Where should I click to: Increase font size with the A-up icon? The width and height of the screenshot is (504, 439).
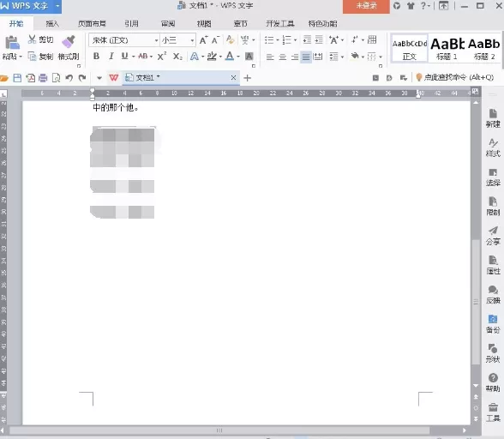point(203,40)
